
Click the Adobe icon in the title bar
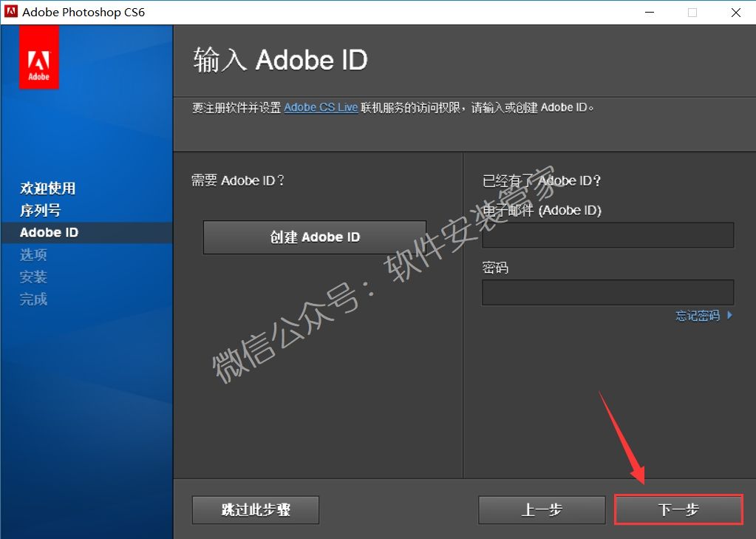(x=10, y=13)
